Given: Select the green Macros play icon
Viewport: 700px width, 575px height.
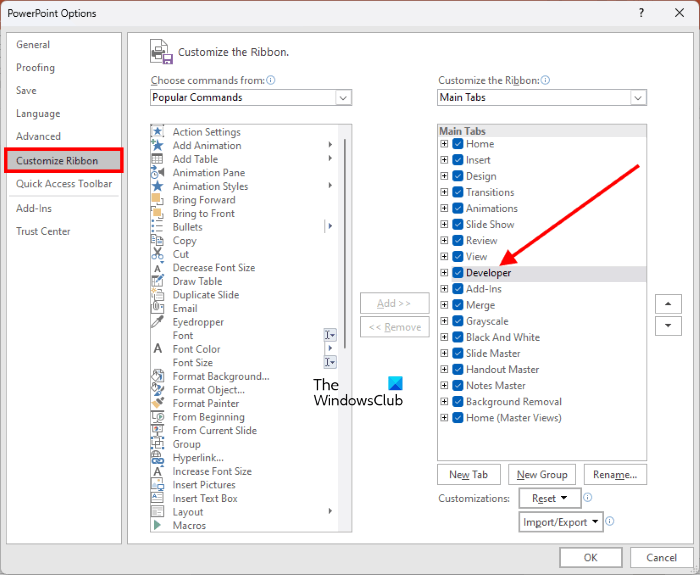Looking at the screenshot, I should pyautogui.click(x=157, y=525).
